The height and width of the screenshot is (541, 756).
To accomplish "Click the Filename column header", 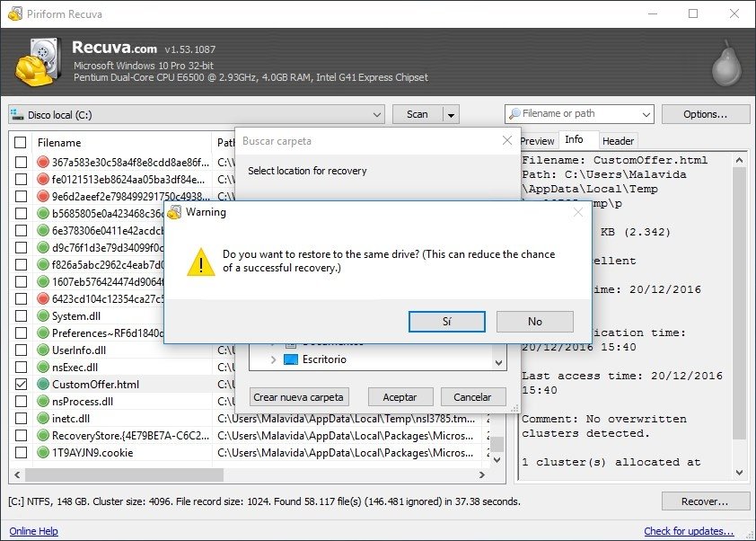I will (x=120, y=142).
